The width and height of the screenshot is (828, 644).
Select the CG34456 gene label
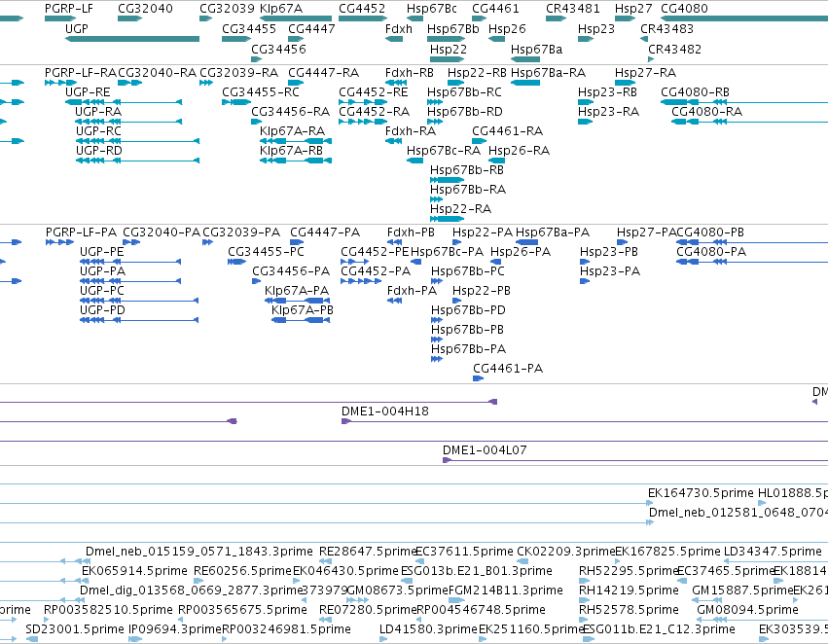(x=278, y=49)
